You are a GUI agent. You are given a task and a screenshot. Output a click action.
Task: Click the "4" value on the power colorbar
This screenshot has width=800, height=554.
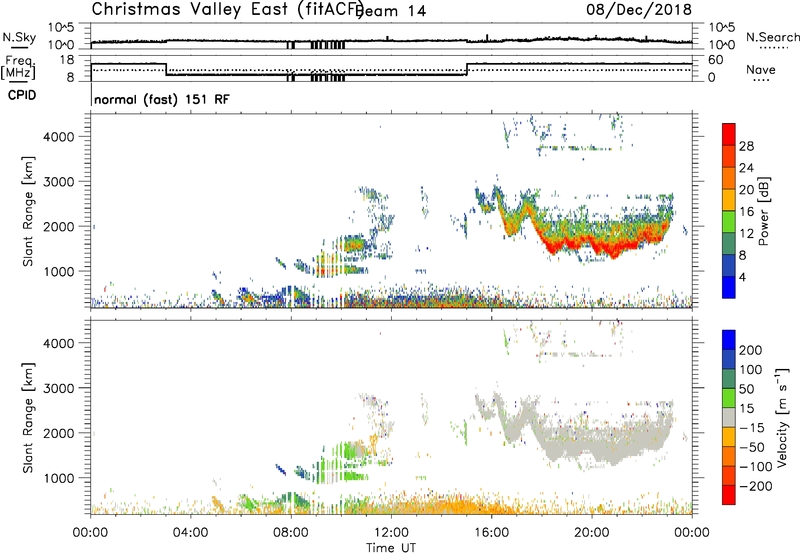[x=742, y=277]
